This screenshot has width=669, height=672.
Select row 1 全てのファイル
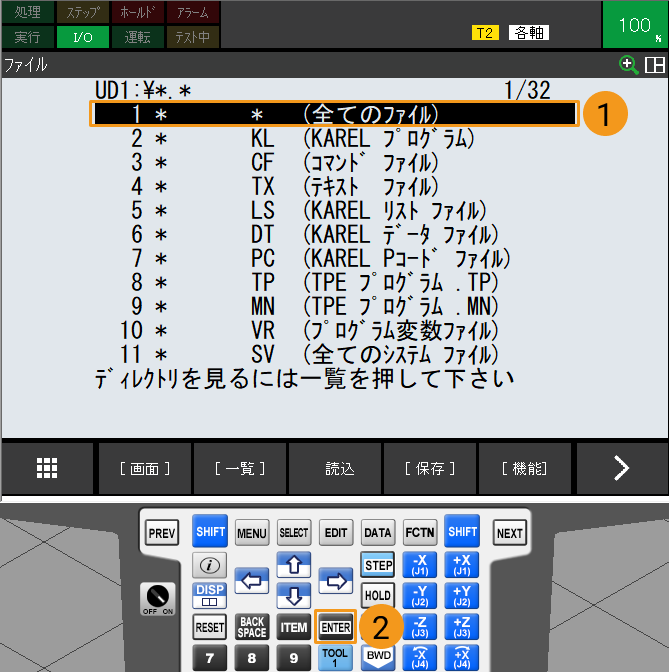click(x=334, y=114)
